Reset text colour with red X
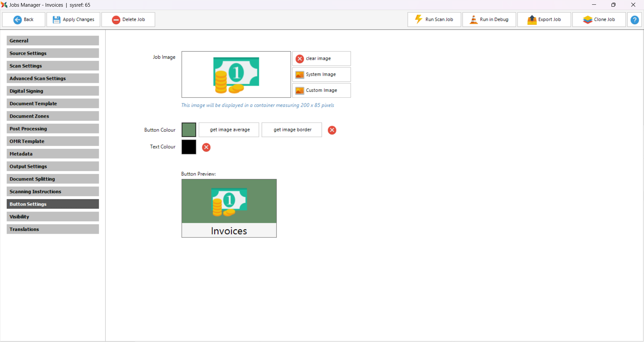 pyautogui.click(x=206, y=147)
